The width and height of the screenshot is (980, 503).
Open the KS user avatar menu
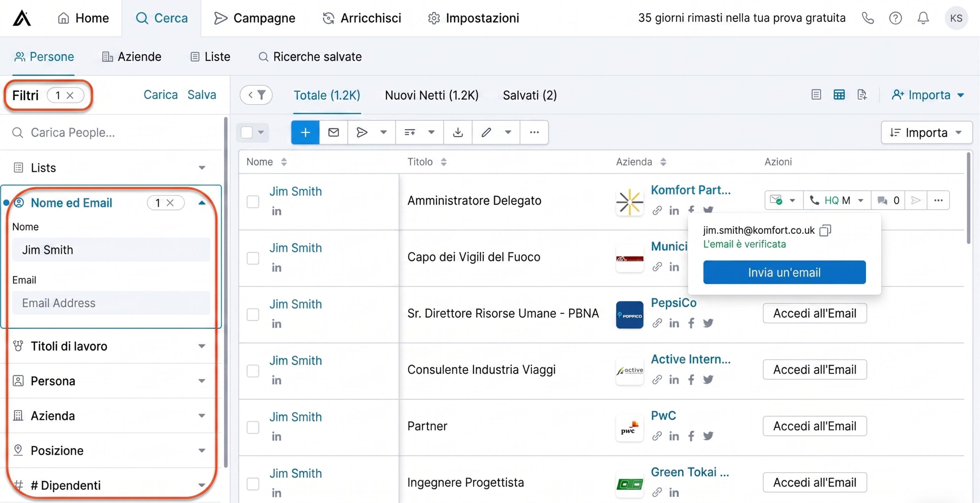[956, 18]
